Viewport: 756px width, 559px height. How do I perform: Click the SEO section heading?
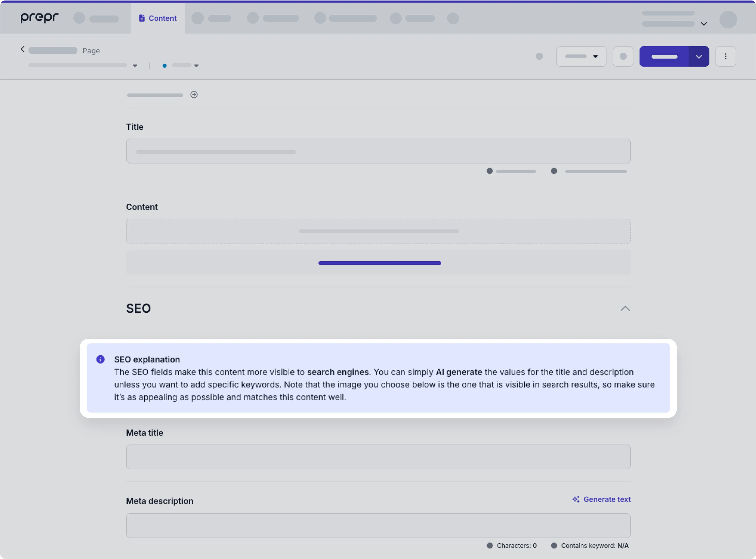tap(138, 308)
